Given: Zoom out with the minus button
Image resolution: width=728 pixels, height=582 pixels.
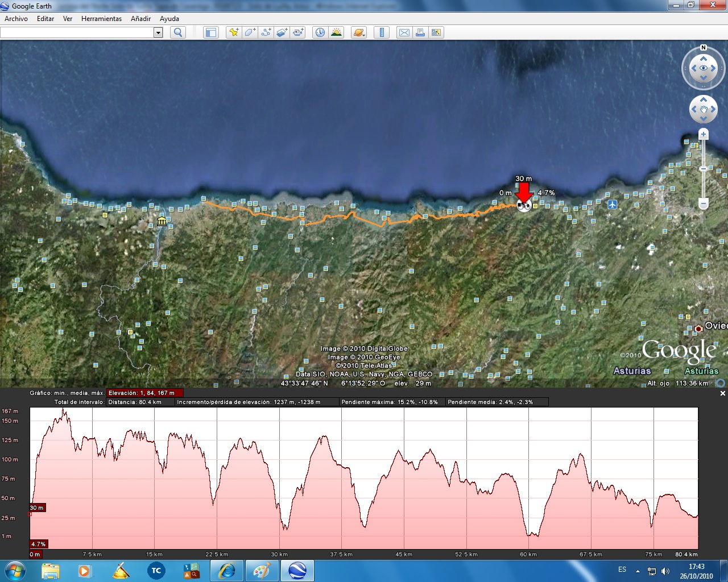Looking at the screenshot, I should (x=704, y=203).
